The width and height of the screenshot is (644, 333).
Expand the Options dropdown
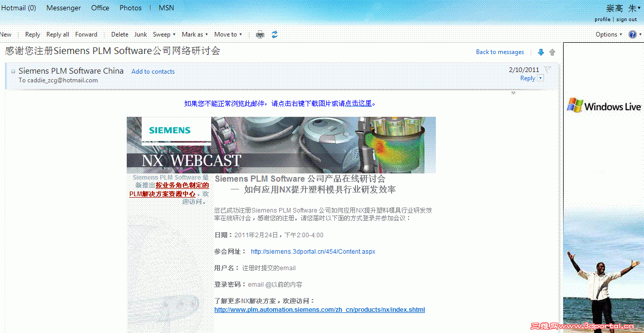(608, 34)
